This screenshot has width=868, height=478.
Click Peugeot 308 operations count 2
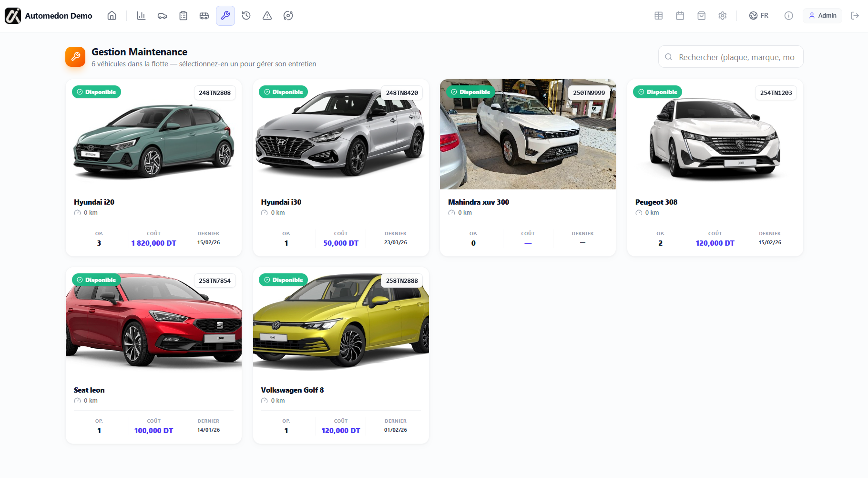[x=660, y=243]
